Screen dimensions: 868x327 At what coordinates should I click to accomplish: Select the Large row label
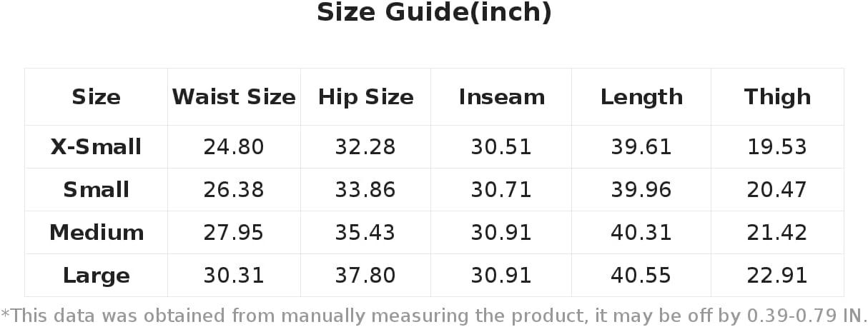coord(96,276)
